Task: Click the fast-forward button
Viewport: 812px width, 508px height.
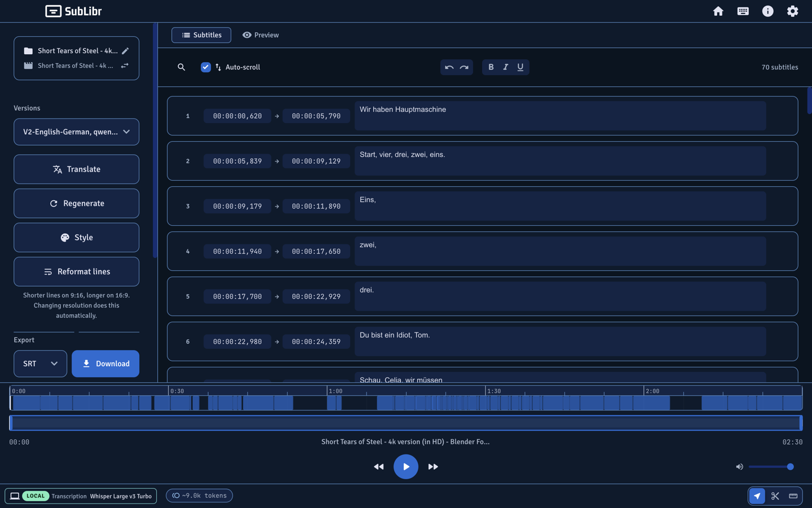Action: (x=433, y=467)
